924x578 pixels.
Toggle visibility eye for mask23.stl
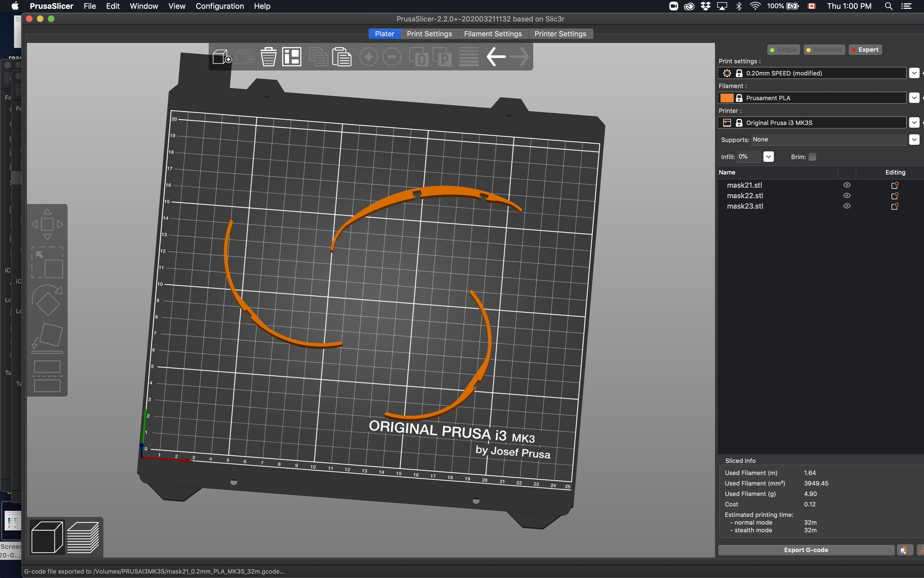(846, 206)
